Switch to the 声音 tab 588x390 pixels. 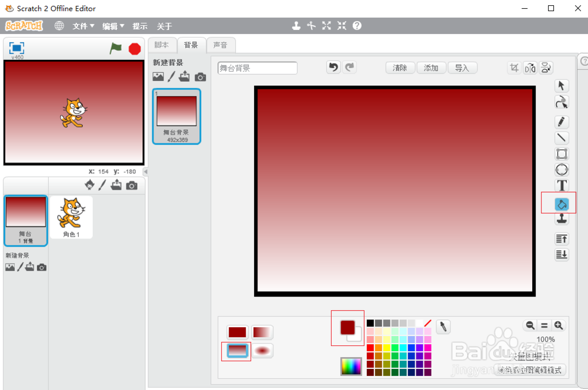tap(220, 45)
